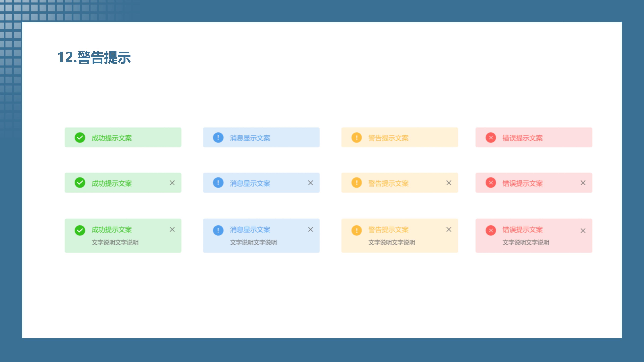The image size is (644, 362).
Task: Click blue info icon in top message alert
Action: [218, 138]
